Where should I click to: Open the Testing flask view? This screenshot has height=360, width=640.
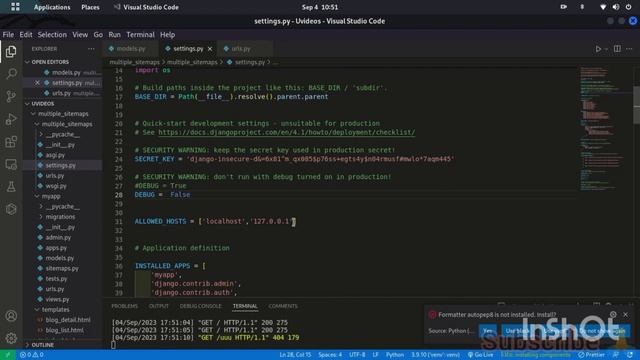coord(11,187)
